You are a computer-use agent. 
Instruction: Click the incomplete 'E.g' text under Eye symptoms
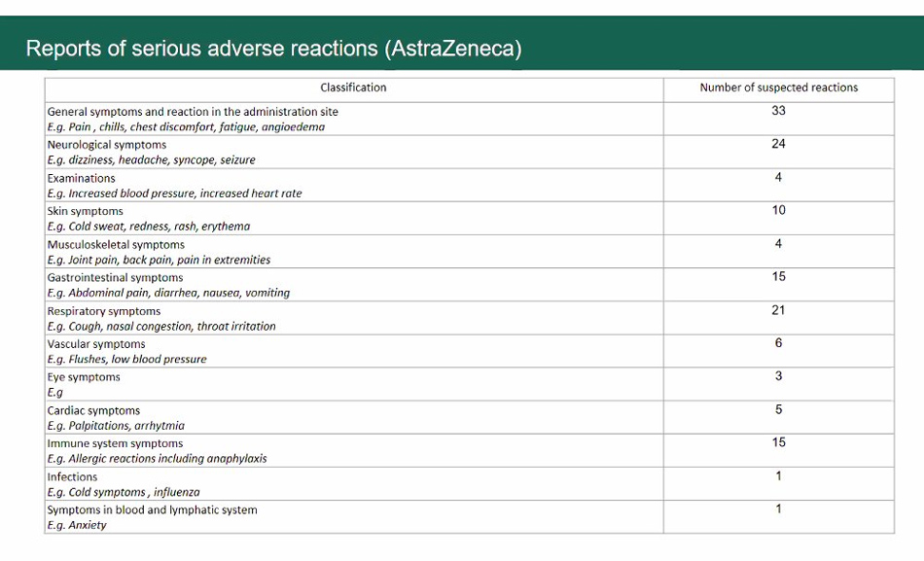[x=54, y=393]
